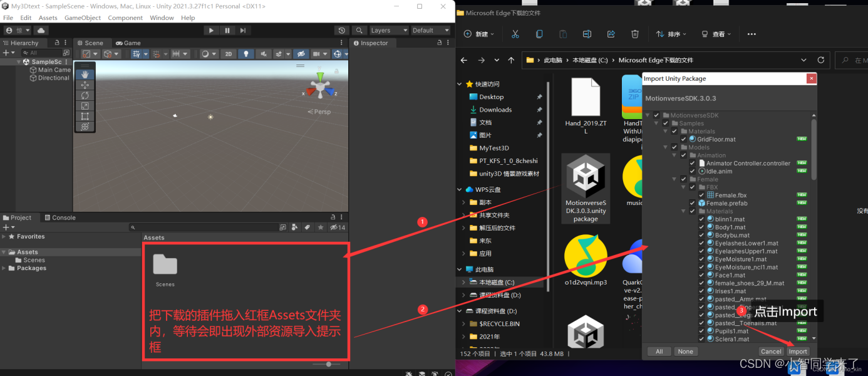Open the Layers dropdown in Unity
The height and width of the screenshot is (376, 868).
pyautogui.click(x=388, y=30)
